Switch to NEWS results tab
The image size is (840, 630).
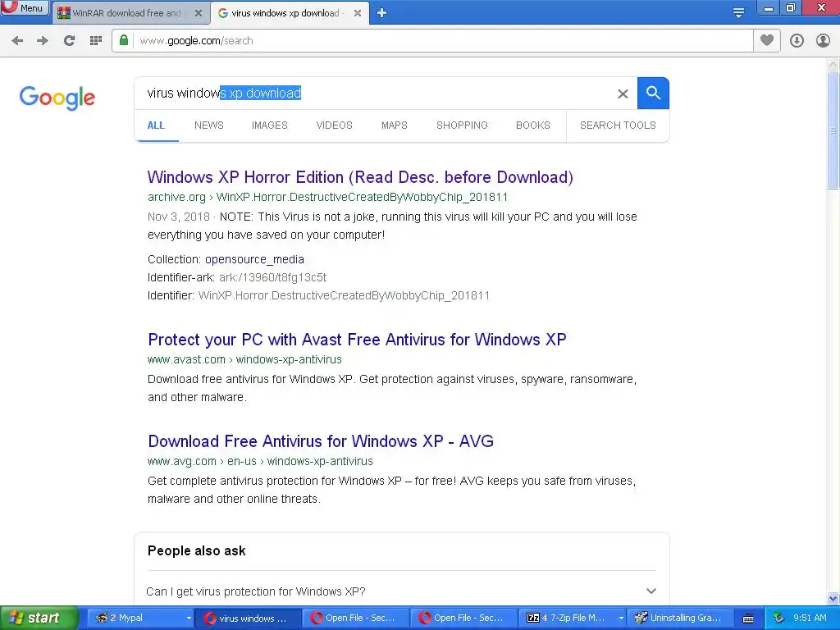tap(209, 126)
